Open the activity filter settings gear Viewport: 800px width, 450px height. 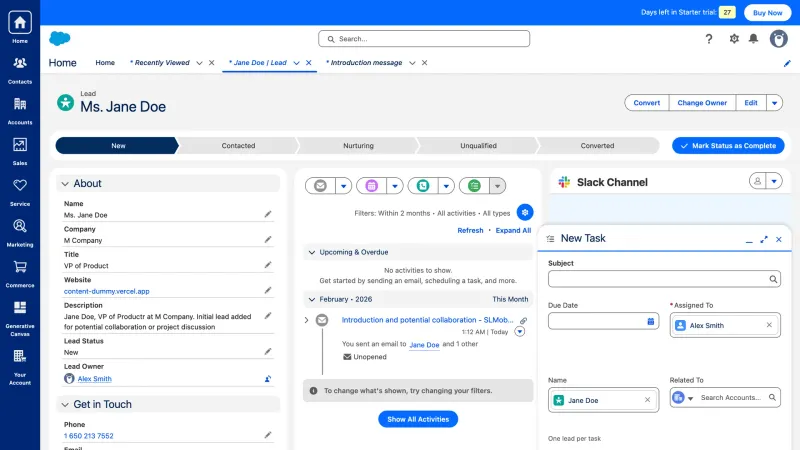coord(524,212)
